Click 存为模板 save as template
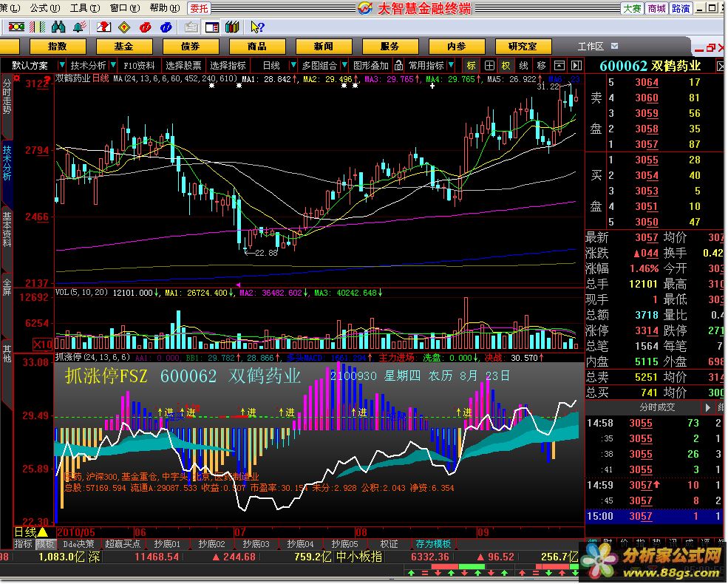 click(x=433, y=544)
